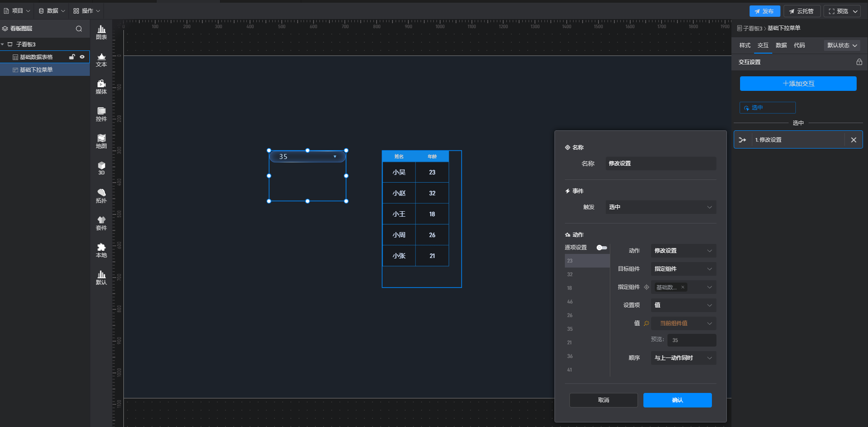
Task: Open the 套件 kit components panel
Action: [x=101, y=223]
